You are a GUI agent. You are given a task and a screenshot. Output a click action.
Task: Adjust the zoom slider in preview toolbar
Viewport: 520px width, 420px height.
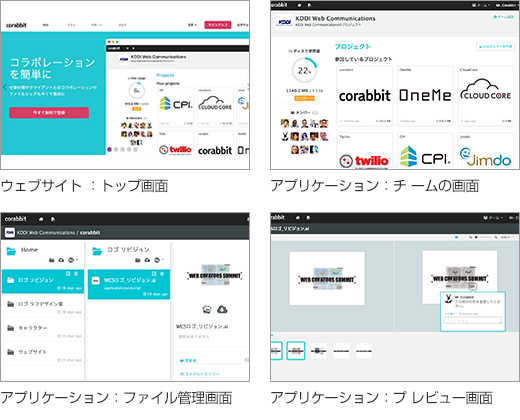483,237
